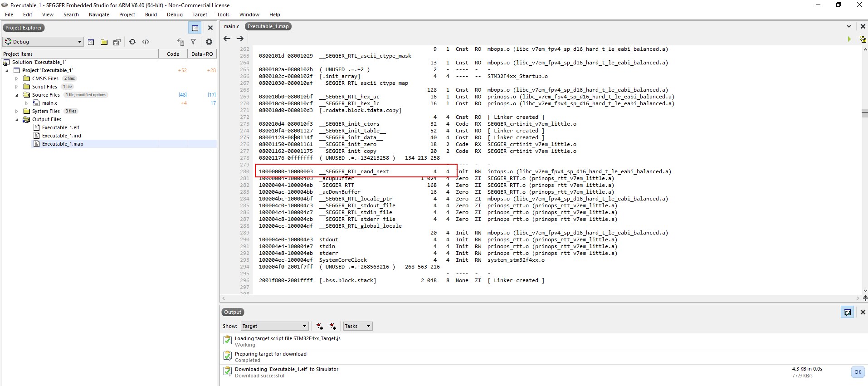This screenshot has width=868, height=386.
Task: Click the Project Items column header
Action: [80, 54]
